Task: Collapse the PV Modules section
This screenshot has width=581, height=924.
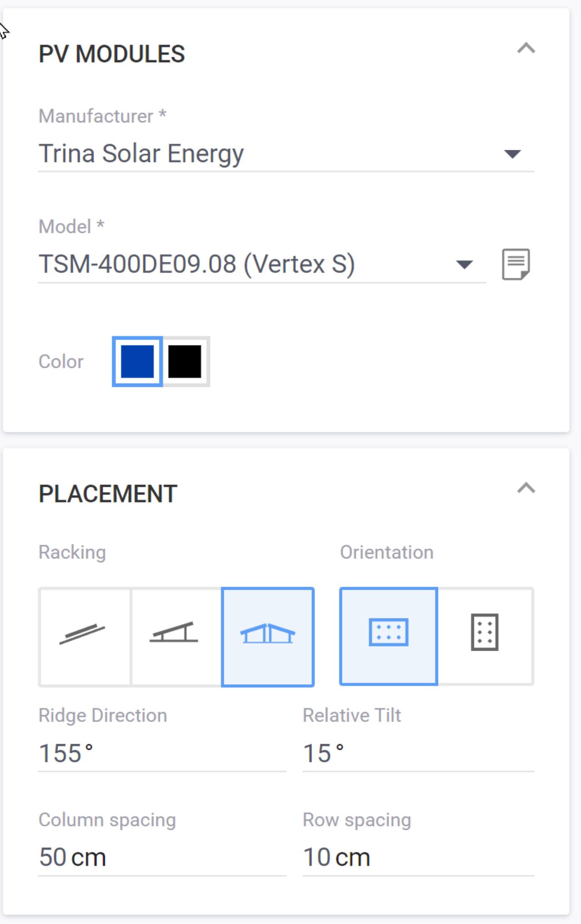Action: click(526, 48)
